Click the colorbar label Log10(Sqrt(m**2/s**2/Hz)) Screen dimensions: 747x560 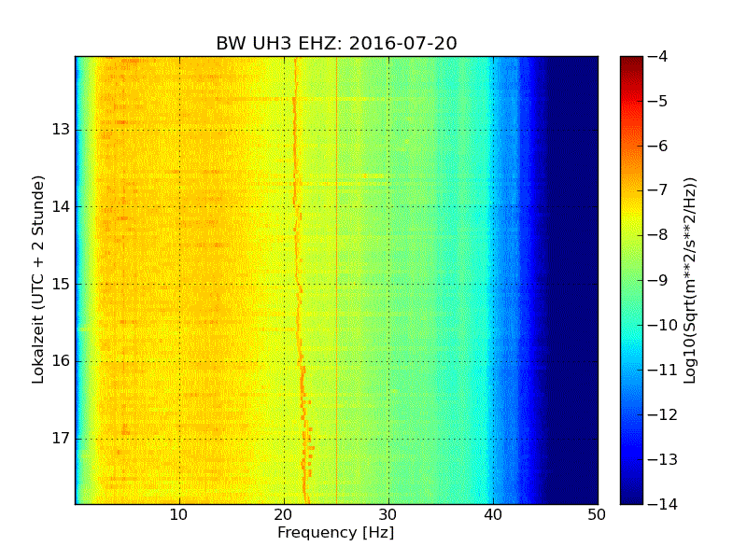point(689,281)
